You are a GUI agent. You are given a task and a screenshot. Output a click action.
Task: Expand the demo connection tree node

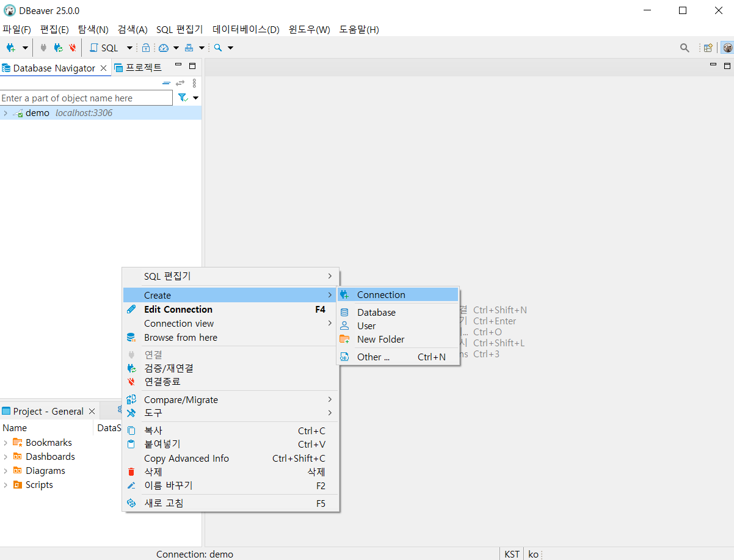point(5,113)
